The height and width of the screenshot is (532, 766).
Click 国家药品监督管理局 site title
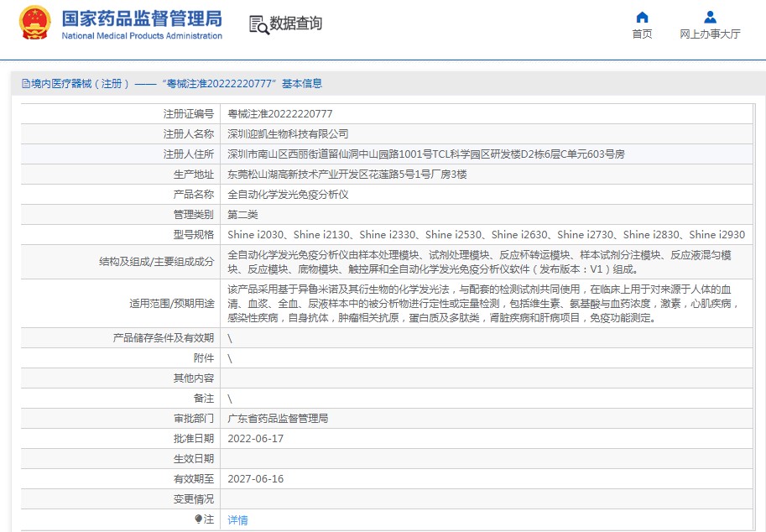142,18
